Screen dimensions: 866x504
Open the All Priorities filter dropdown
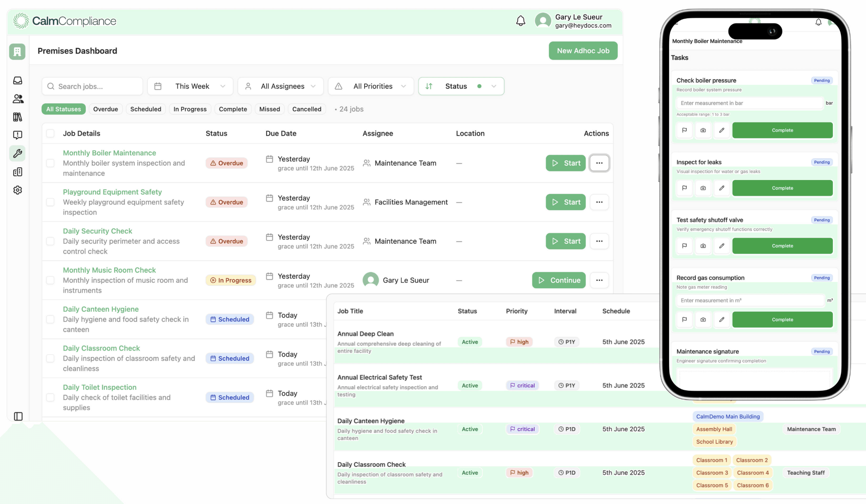tap(371, 86)
